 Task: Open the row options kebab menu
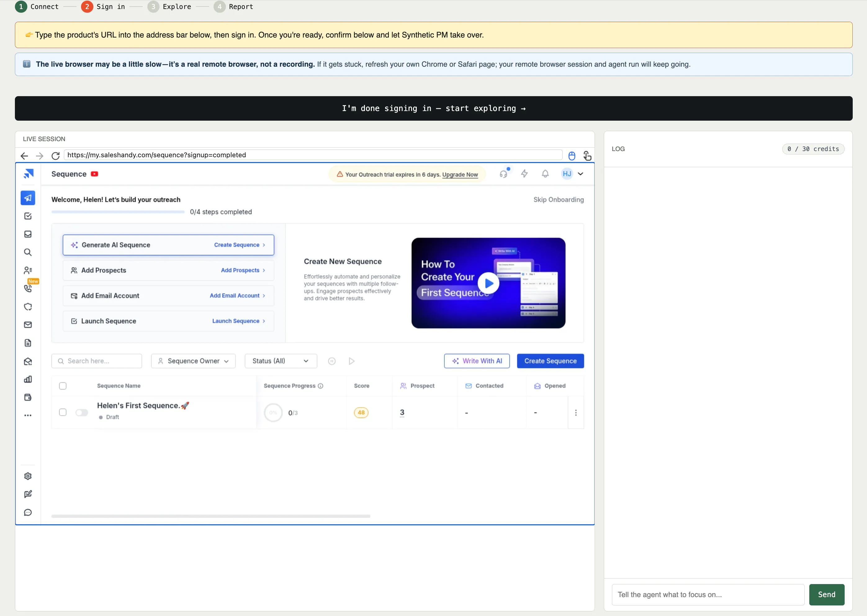point(576,413)
